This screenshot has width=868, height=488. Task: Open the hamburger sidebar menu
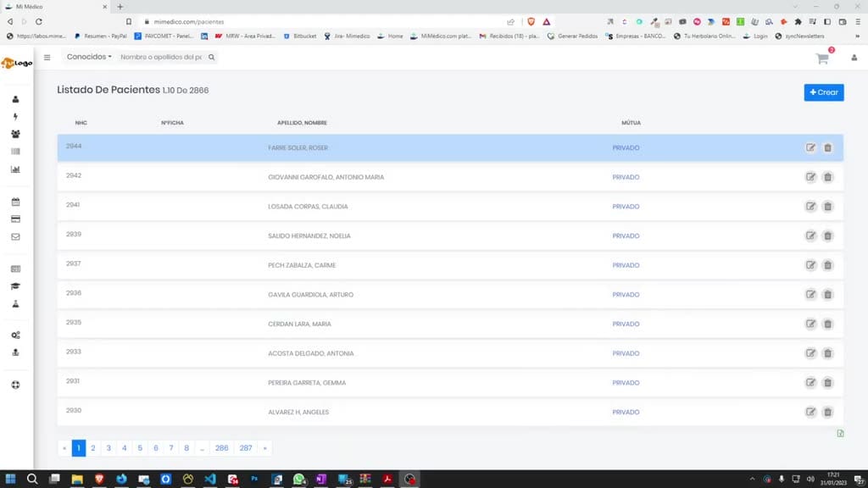point(47,57)
